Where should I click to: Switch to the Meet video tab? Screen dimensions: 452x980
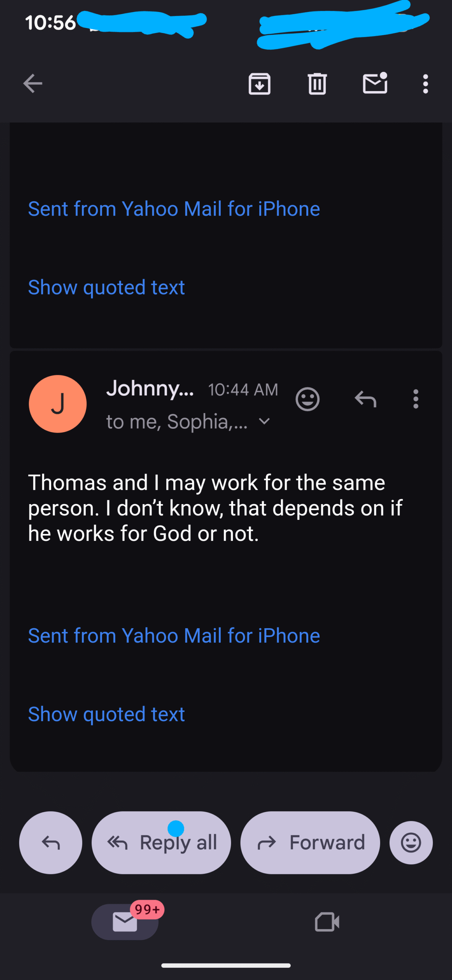(x=327, y=922)
